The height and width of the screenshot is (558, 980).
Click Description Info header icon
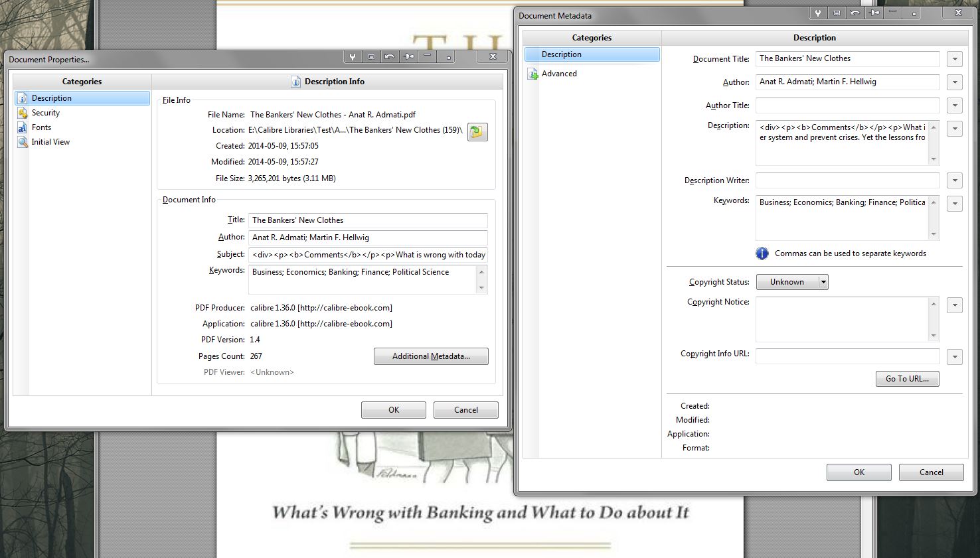[x=296, y=82]
